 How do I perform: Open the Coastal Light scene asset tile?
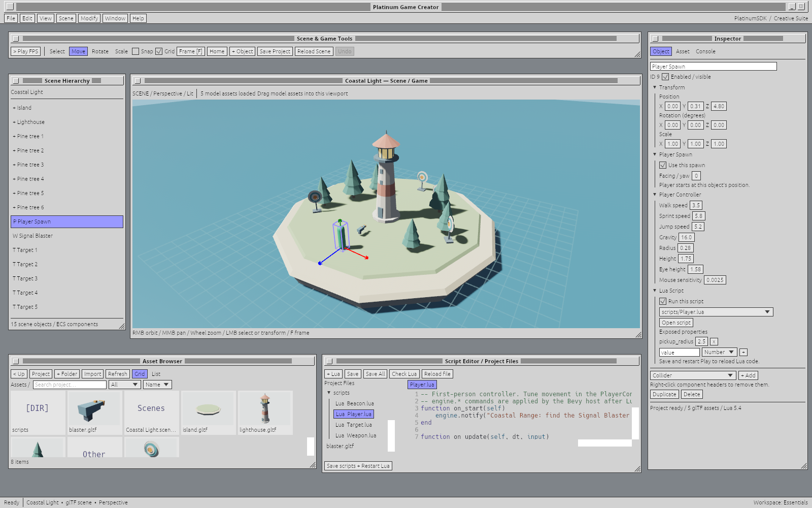pos(151,412)
